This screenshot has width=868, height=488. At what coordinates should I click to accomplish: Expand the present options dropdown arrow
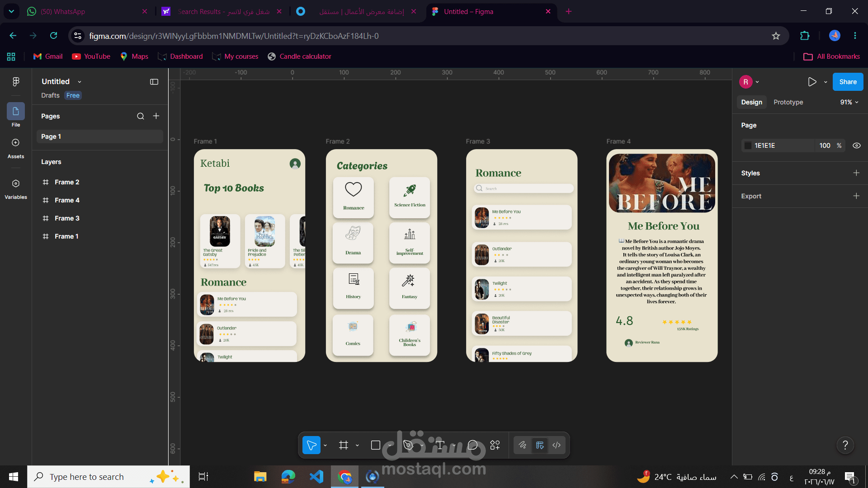tap(826, 82)
